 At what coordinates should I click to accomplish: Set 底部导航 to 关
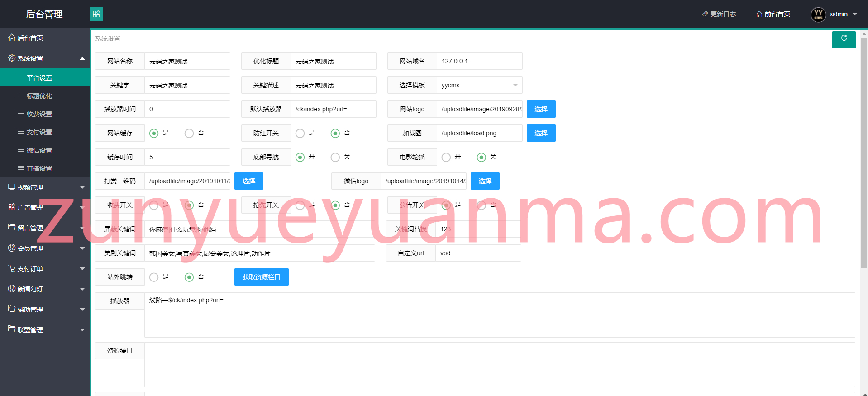[x=335, y=157]
